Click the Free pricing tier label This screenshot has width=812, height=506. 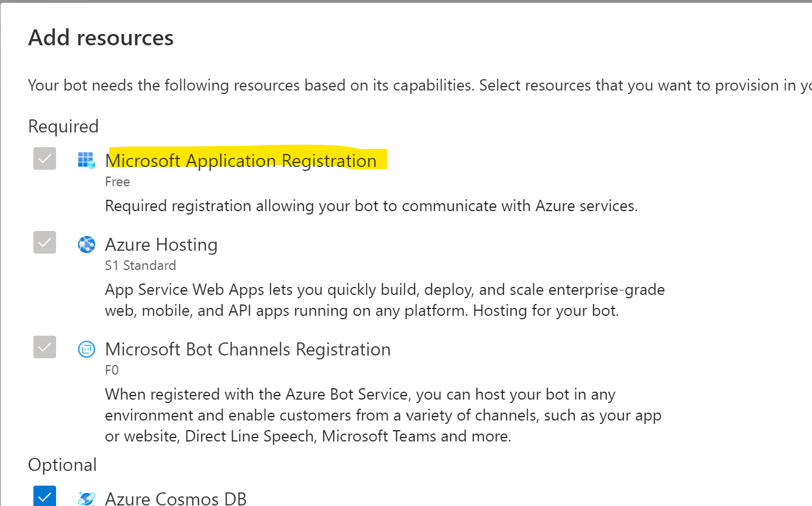[x=117, y=182]
